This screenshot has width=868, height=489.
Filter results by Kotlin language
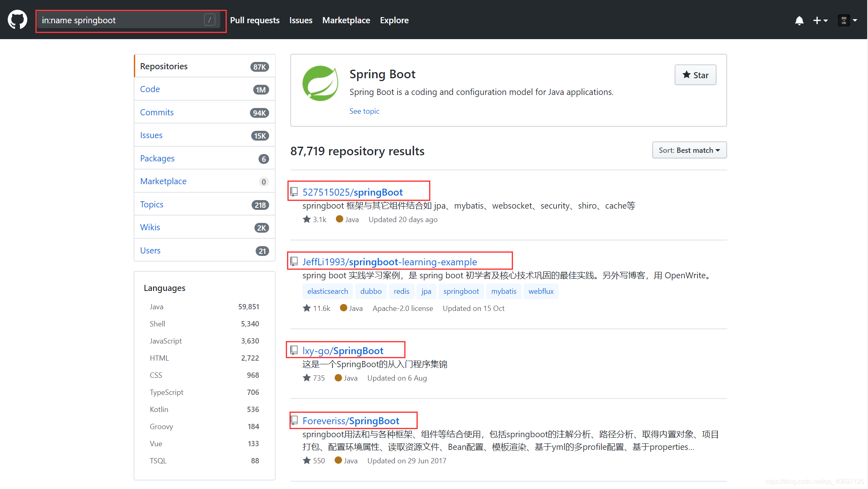pos(204,410)
